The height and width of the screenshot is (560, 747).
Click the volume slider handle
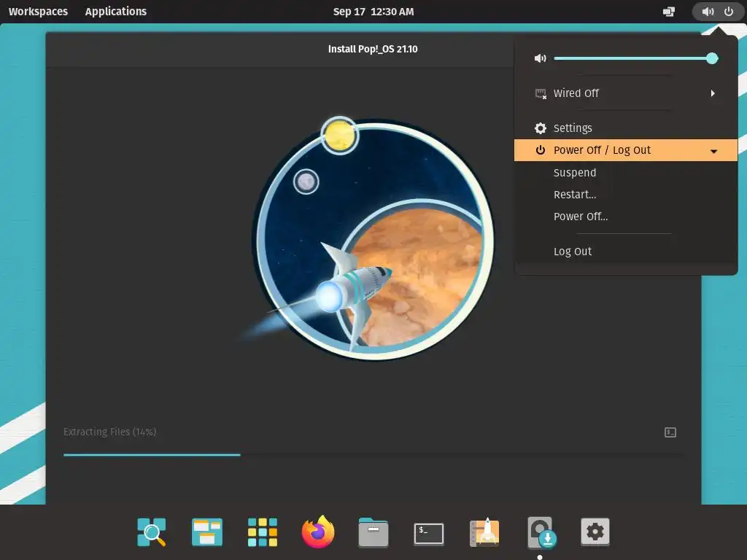coord(712,58)
